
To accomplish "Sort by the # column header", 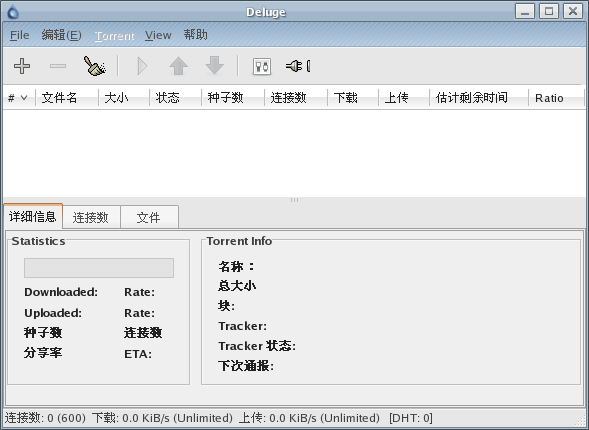I will point(19,98).
